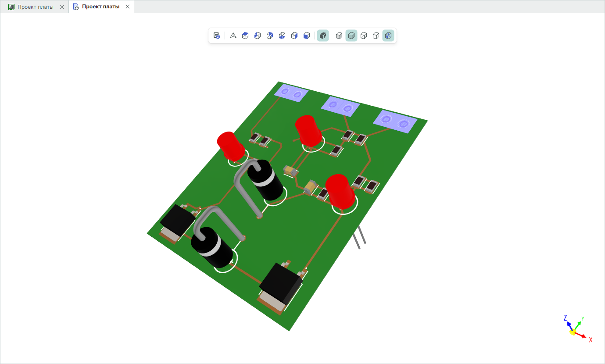The width and height of the screenshot is (605, 364).
Task: Choose the wireframe cube display mode
Action: click(x=364, y=36)
